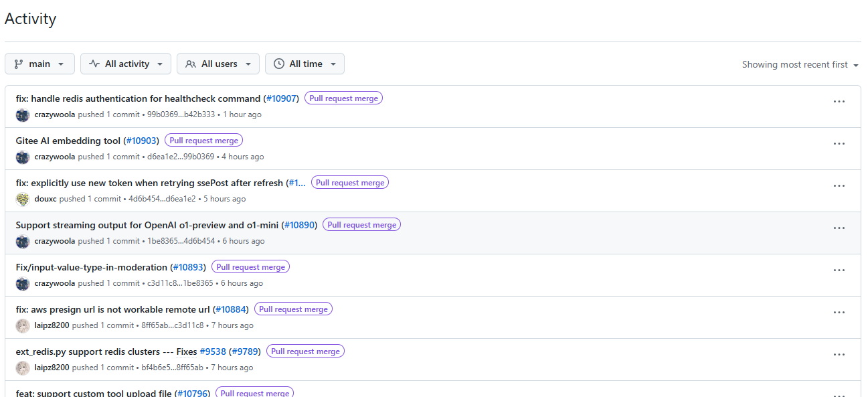
Task: Click laipz8200 avatar in the ext_redis.py row
Action: [x=23, y=368]
